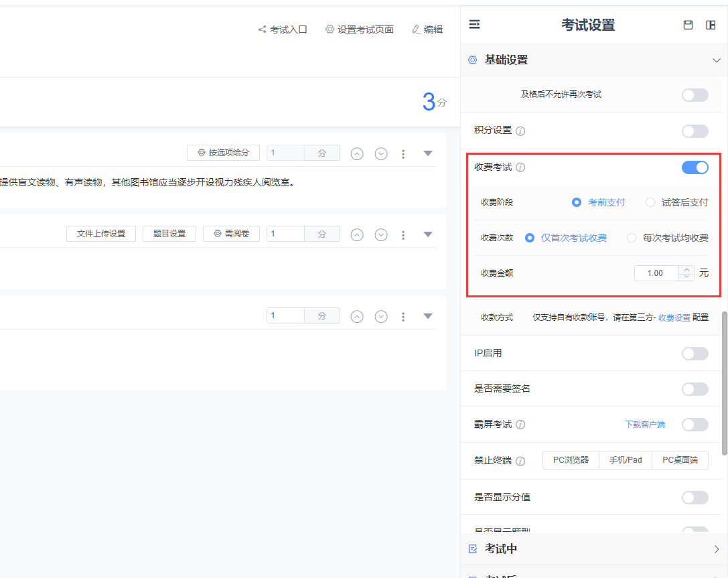Image resolution: width=728 pixels, height=578 pixels.
Task: Expand the 考试中 section
Action: click(x=716, y=549)
